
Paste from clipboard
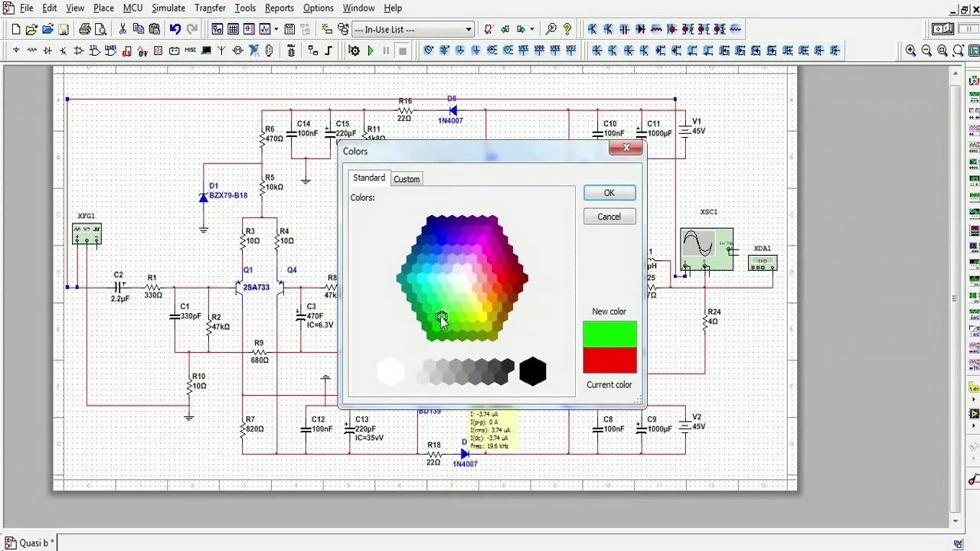click(x=155, y=29)
